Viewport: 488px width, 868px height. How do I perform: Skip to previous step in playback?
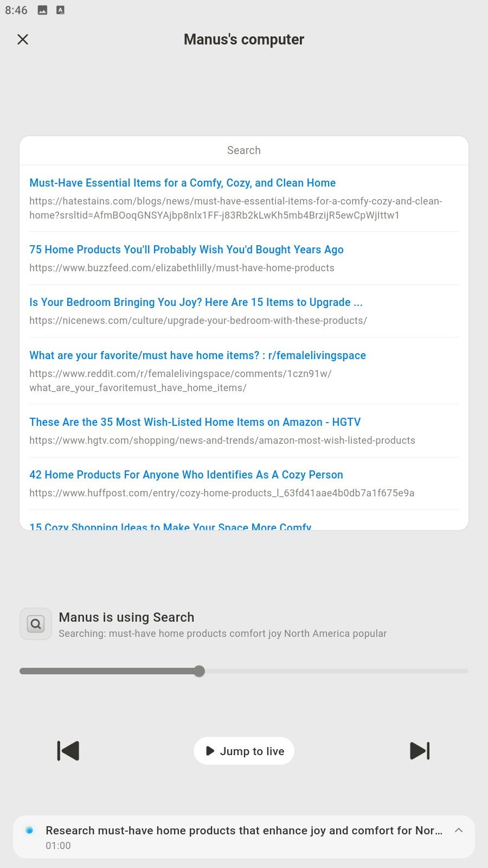click(x=68, y=751)
